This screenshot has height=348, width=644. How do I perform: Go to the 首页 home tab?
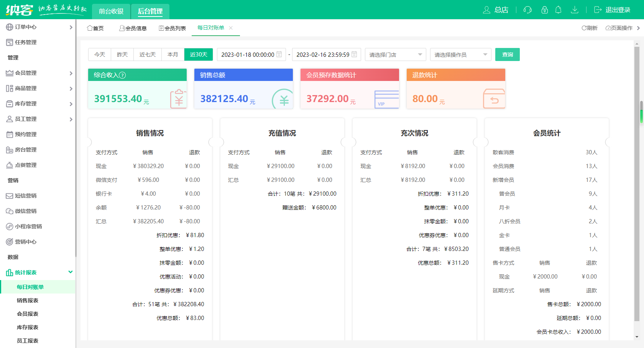pyautogui.click(x=95, y=28)
